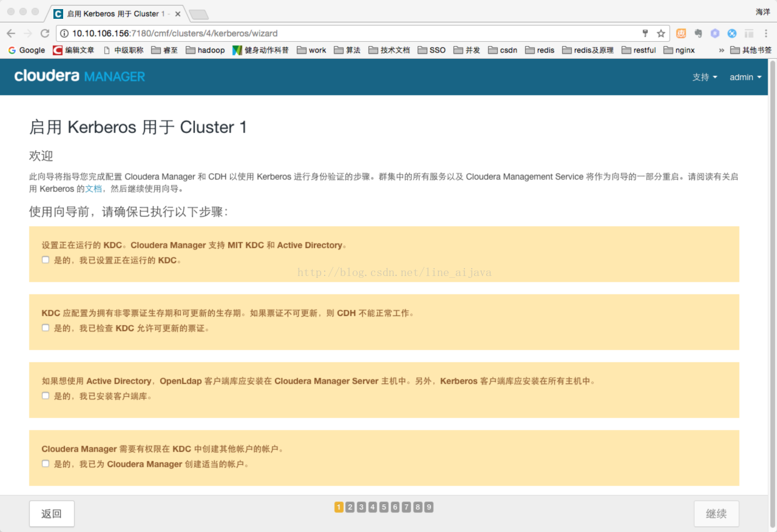Image resolution: width=777 pixels, height=532 pixels.
Task: Open the 技术文档 bookmark folder
Action: (x=389, y=50)
